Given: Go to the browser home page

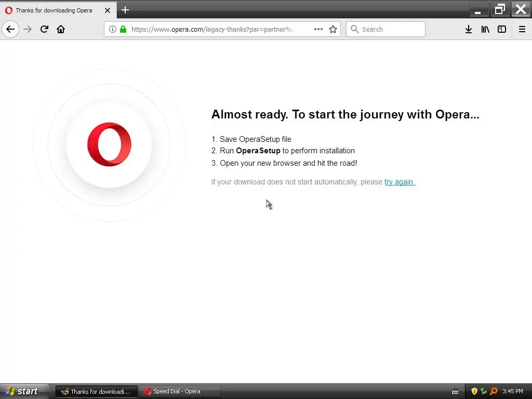Looking at the screenshot, I should tap(61, 29).
